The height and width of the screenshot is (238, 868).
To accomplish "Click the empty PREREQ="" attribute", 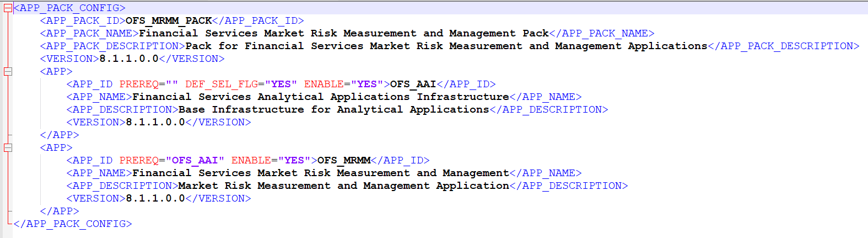I will (149, 84).
